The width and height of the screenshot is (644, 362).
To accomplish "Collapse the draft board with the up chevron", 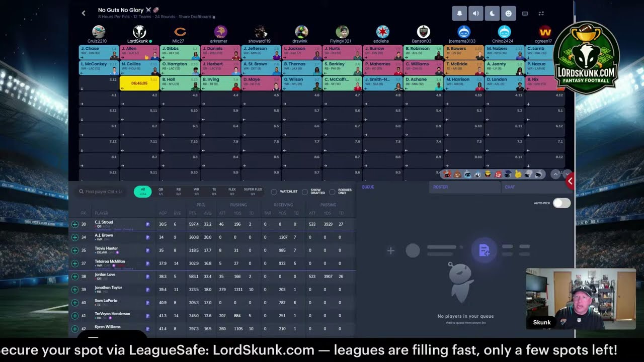I will click(555, 174).
